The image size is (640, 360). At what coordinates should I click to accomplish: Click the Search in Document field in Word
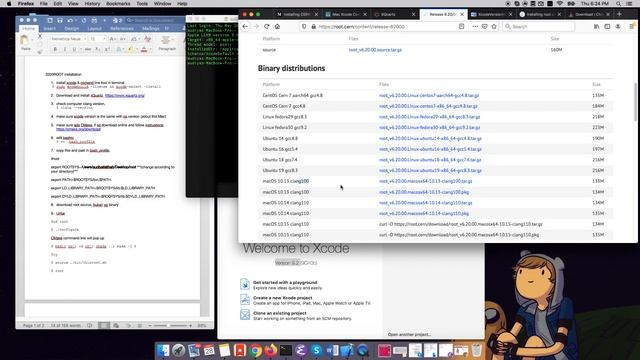coord(155,20)
